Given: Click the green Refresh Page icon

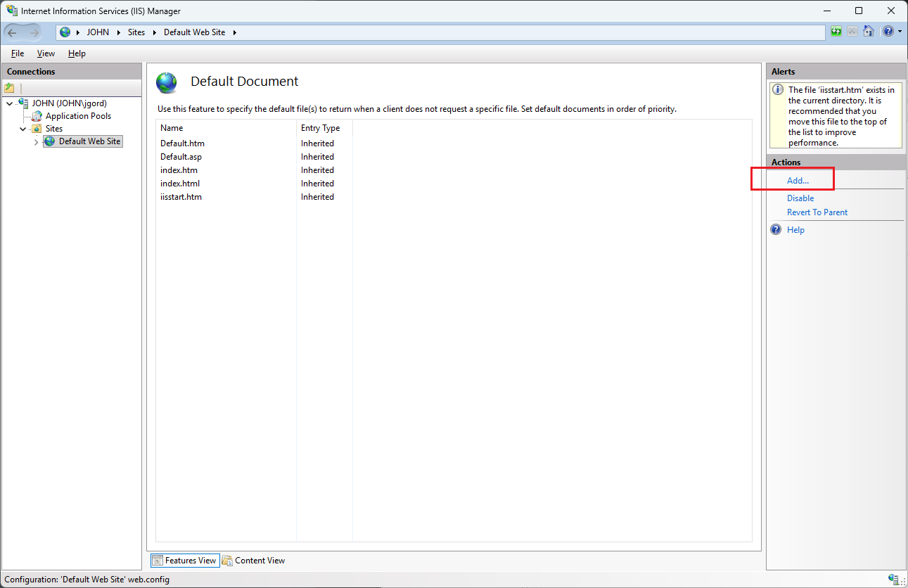Looking at the screenshot, I should pyautogui.click(x=836, y=32).
